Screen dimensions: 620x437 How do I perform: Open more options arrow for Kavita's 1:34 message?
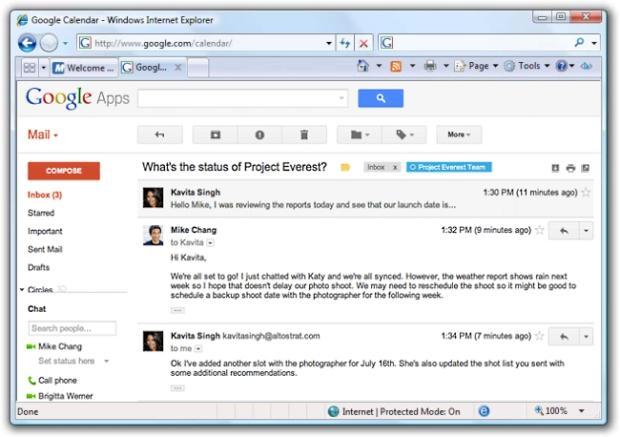[x=586, y=337]
